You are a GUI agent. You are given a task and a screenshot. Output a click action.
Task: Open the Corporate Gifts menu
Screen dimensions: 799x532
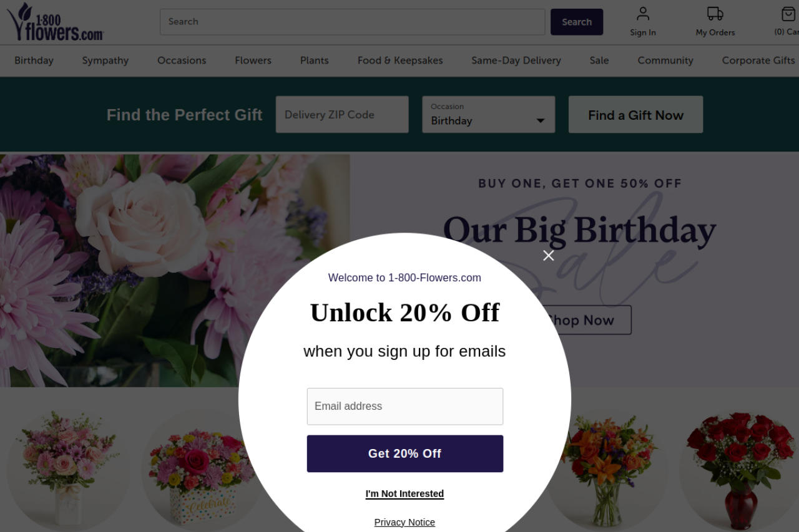point(758,60)
